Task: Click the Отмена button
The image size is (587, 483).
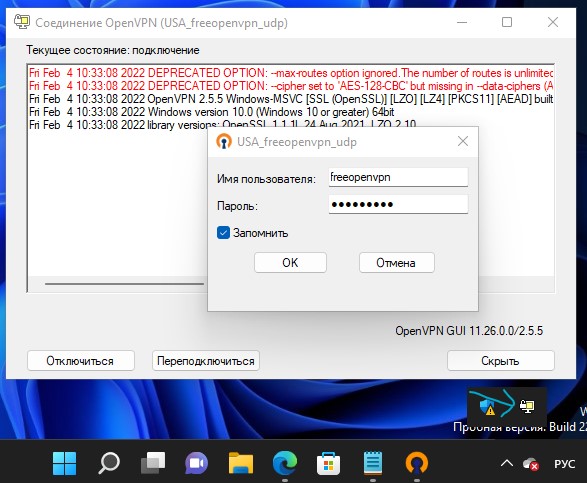Action: [x=396, y=262]
